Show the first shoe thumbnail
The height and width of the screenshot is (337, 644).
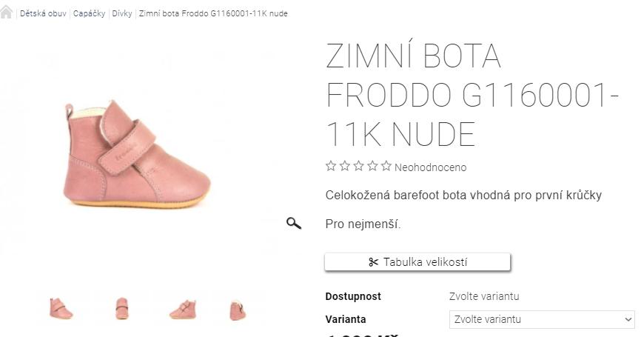pyautogui.click(x=61, y=307)
